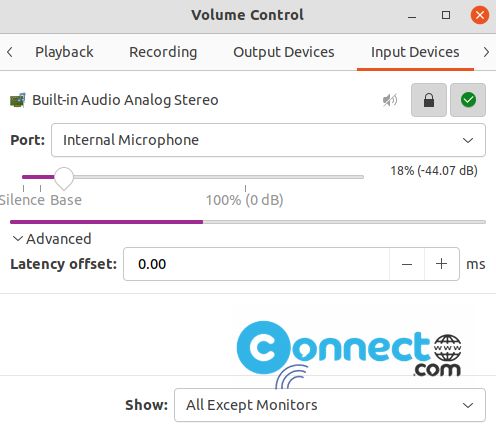Click the green fallback device checkmark
This screenshot has height=431, width=496.
pos(468,100)
